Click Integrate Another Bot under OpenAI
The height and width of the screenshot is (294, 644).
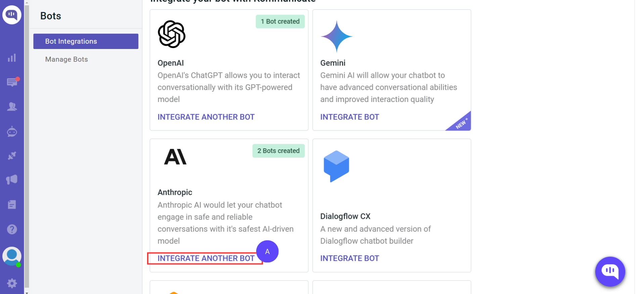click(206, 117)
